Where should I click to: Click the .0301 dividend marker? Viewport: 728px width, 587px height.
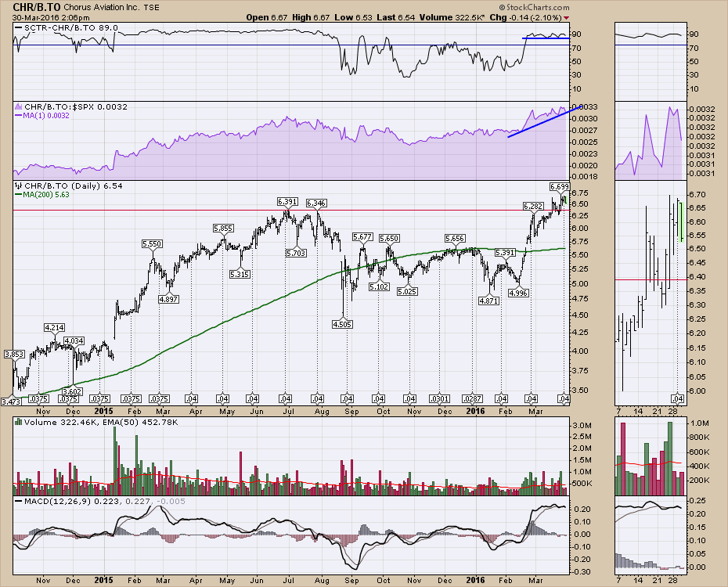(x=439, y=399)
